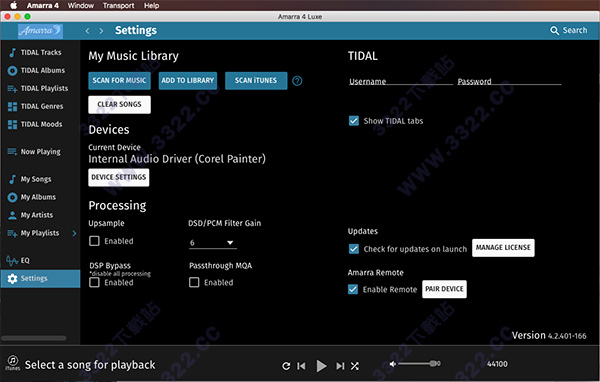Start playback with play button

pyautogui.click(x=321, y=366)
